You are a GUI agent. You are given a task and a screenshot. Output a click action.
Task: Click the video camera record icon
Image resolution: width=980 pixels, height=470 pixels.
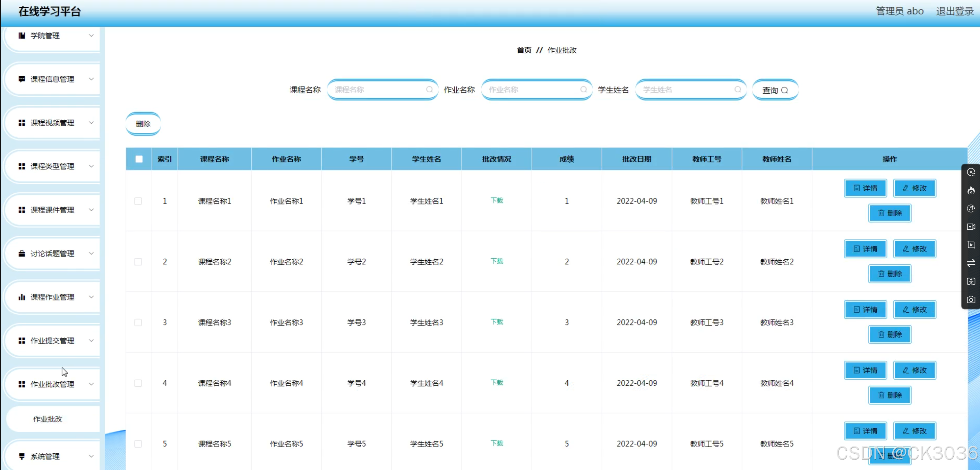click(971, 227)
